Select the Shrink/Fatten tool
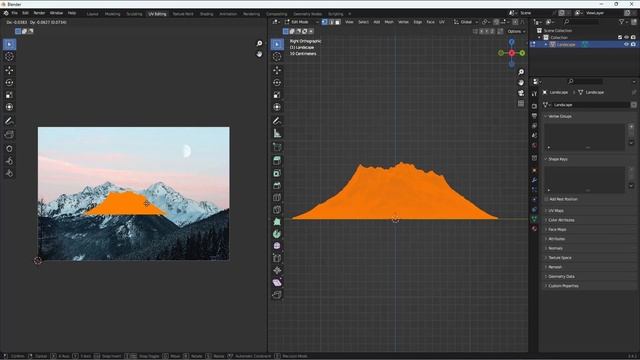The image size is (640, 360). 277,270
